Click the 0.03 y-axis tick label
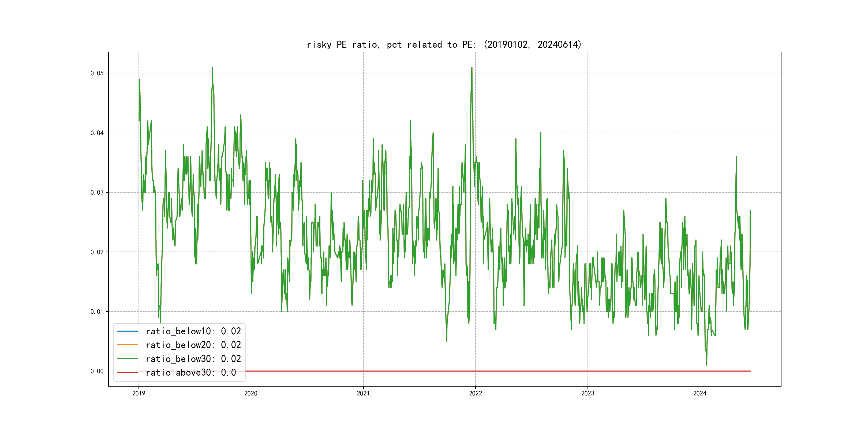Screen dimensions: 868x434 click(97, 192)
